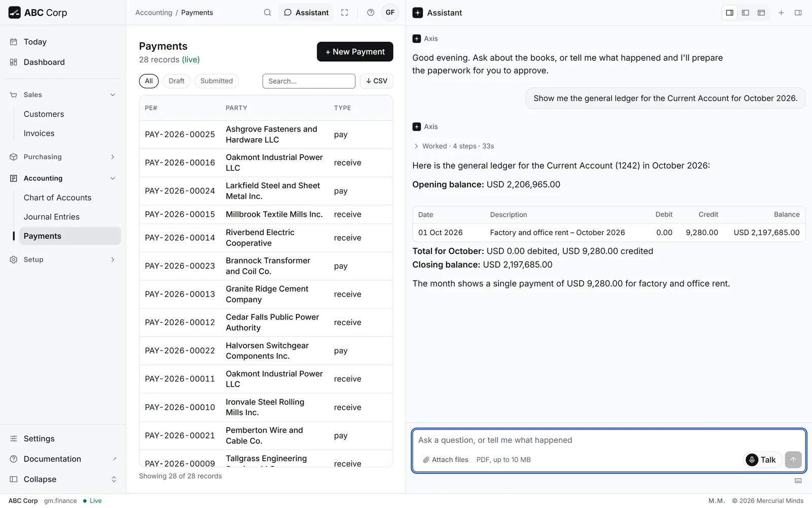
Task: Toggle the Assistant button in top bar
Action: pyautogui.click(x=306, y=13)
